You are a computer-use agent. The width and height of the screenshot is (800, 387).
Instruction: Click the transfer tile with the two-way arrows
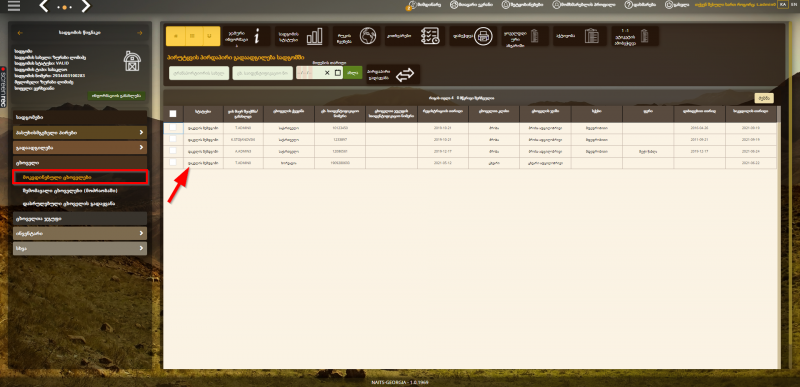tap(393, 74)
